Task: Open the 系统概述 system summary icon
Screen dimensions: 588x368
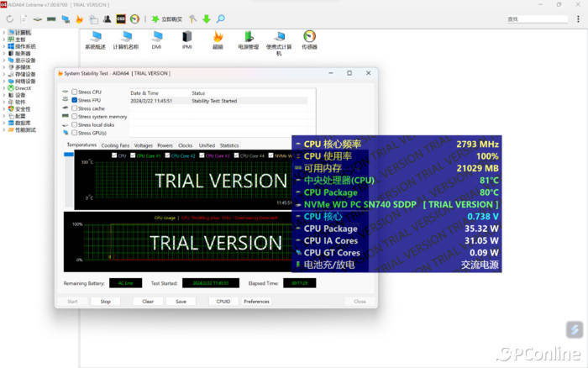Action: point(96,37)
